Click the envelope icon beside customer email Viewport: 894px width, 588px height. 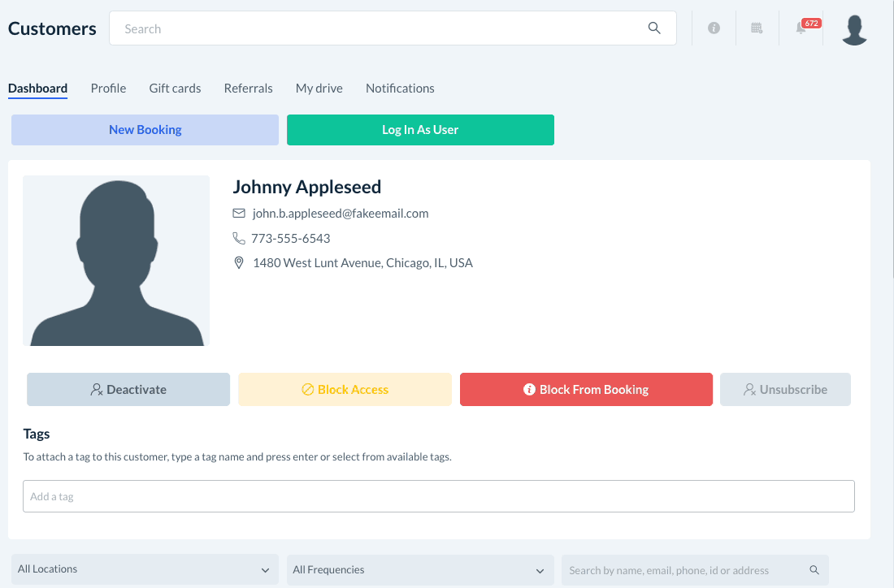coord(239,214)
